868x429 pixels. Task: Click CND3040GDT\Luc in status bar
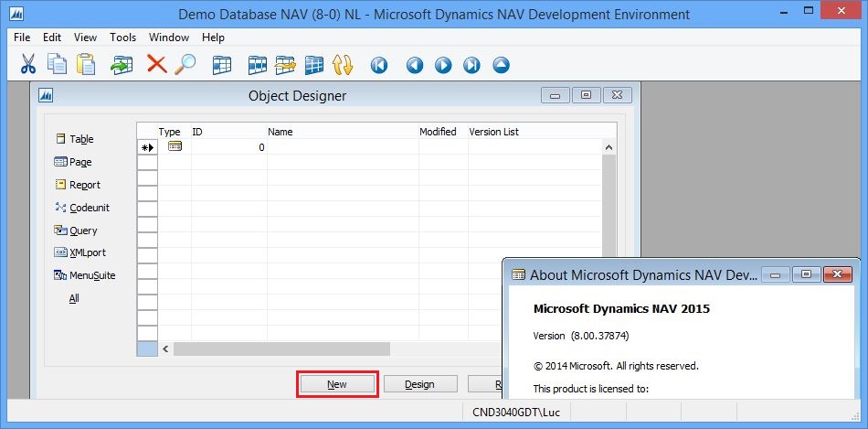(x=516, y=413)
